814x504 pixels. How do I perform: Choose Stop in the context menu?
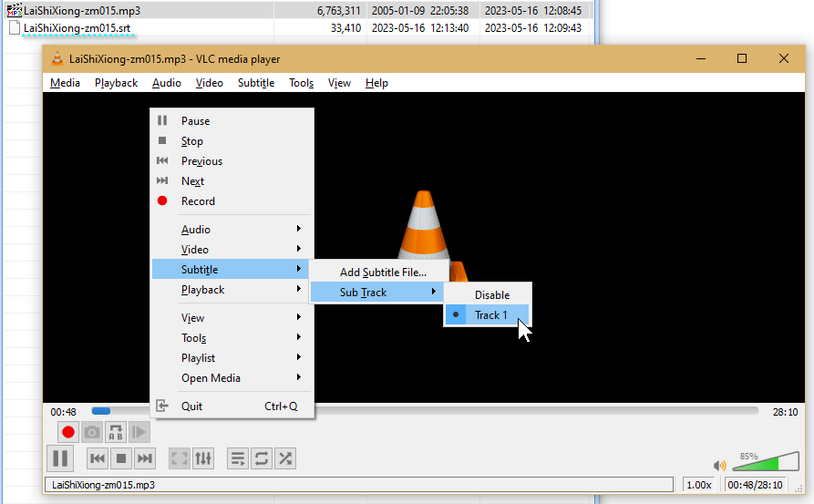[x=232, y=141]
